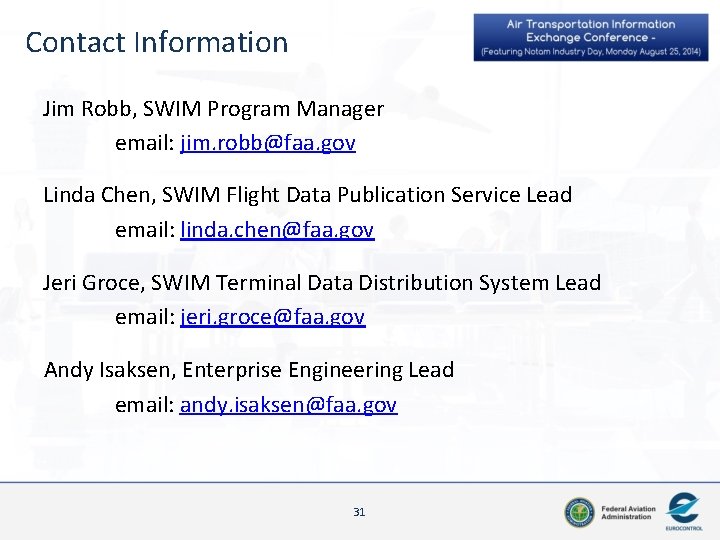Open the jeri.groce@faa.gov email link
The width and height of the screenshot is (720, 540).
(273, 317)
